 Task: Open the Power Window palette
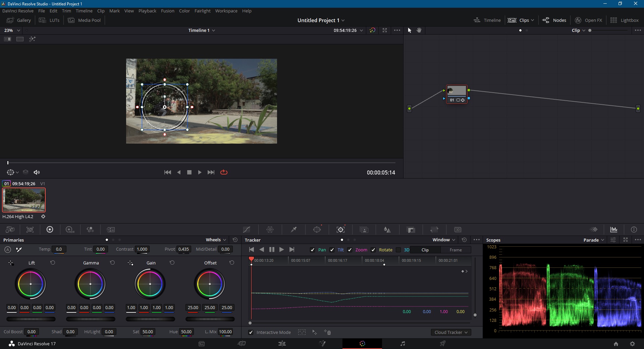pyautogui.click(x=317, y=230)
